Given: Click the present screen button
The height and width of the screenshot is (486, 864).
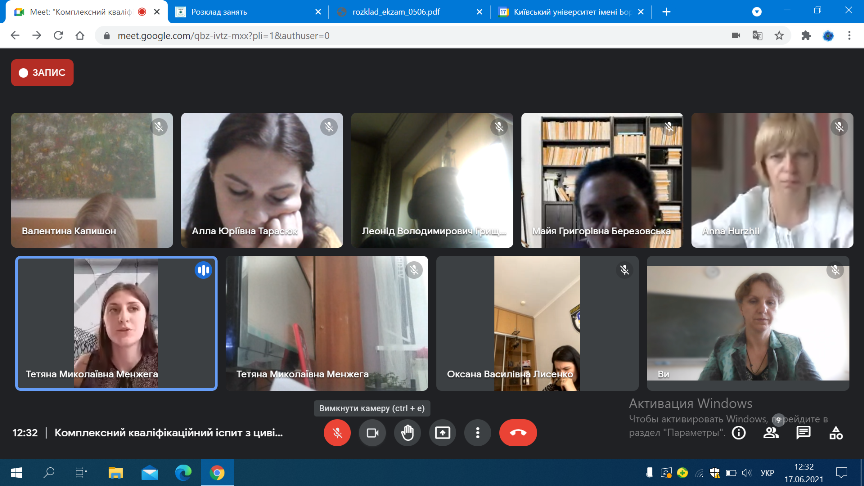Looking at the screenshot, I should pos(442,433).
